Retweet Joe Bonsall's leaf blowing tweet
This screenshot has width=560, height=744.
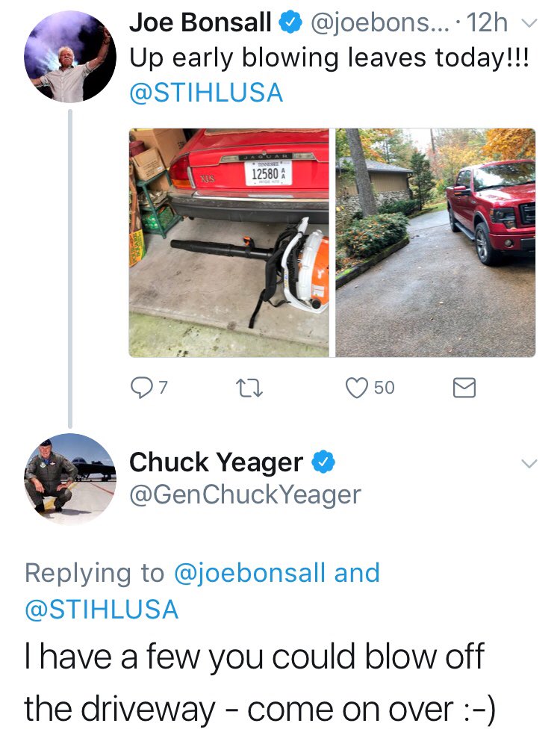coord(249,388)
